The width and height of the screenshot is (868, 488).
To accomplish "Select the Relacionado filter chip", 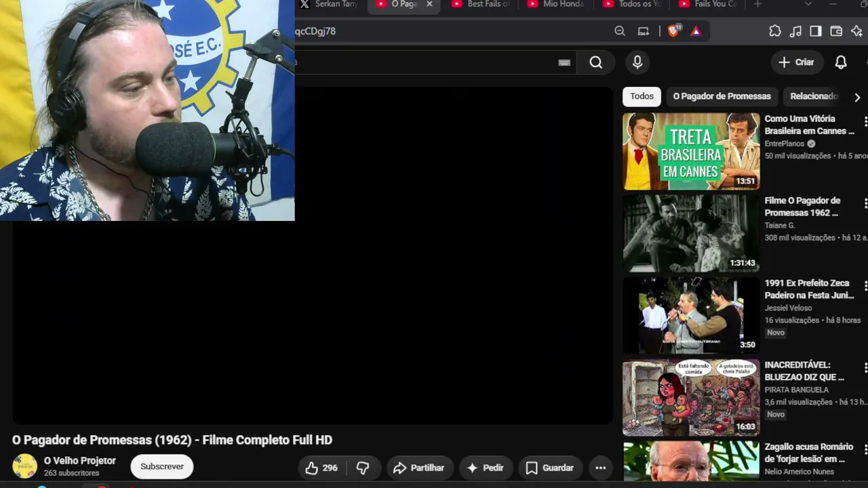I will click(x=814, y=96).
